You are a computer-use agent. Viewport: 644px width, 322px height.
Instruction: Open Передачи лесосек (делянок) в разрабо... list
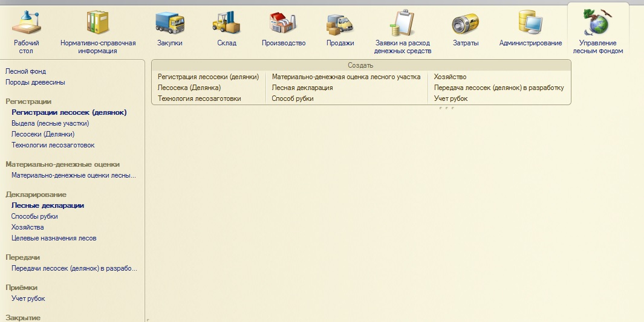coord(74,268)
